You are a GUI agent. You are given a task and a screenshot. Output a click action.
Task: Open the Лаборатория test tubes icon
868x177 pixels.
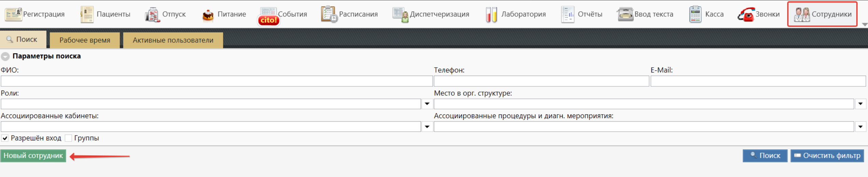491,15
